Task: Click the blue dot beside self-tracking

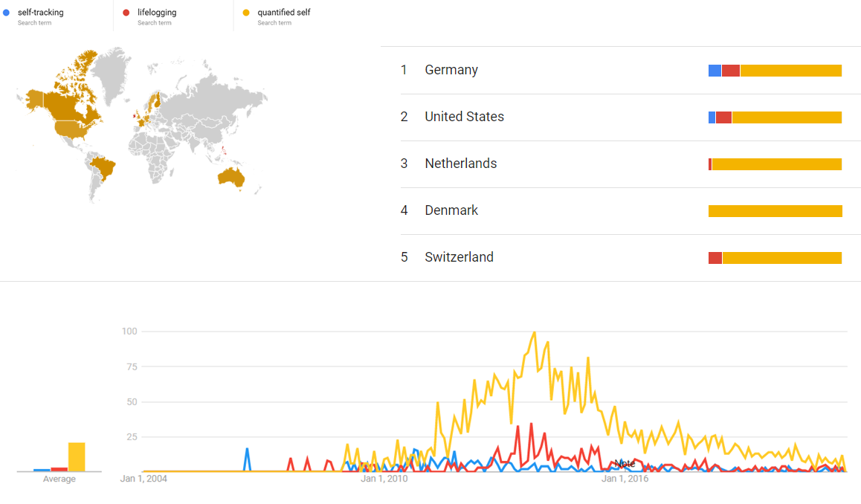Action: click(6, 13)
